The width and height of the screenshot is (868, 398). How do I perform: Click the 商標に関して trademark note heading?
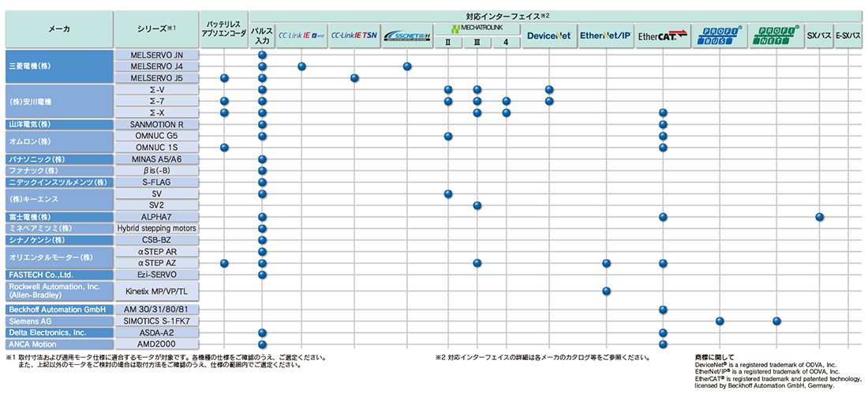coord(714,358)
